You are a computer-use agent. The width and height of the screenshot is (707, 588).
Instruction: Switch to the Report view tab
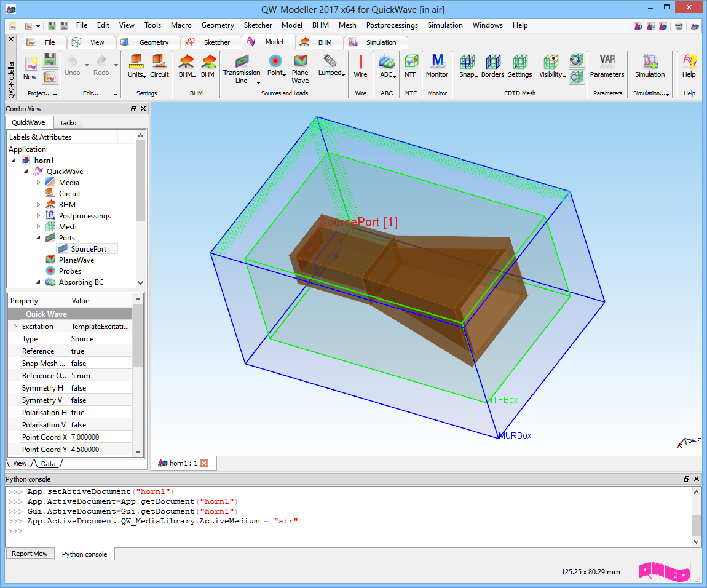click(x=30, y=554)
